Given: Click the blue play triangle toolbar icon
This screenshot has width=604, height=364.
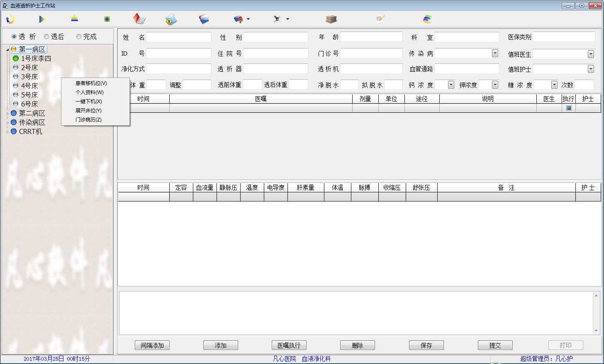Looking at the screenshot, I should (x=42, y=19).
